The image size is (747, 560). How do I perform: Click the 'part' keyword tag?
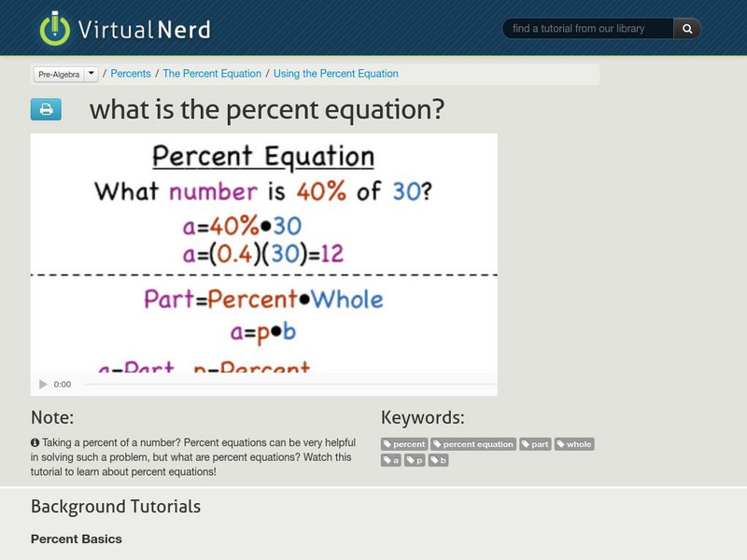click(x=538, y=443)
